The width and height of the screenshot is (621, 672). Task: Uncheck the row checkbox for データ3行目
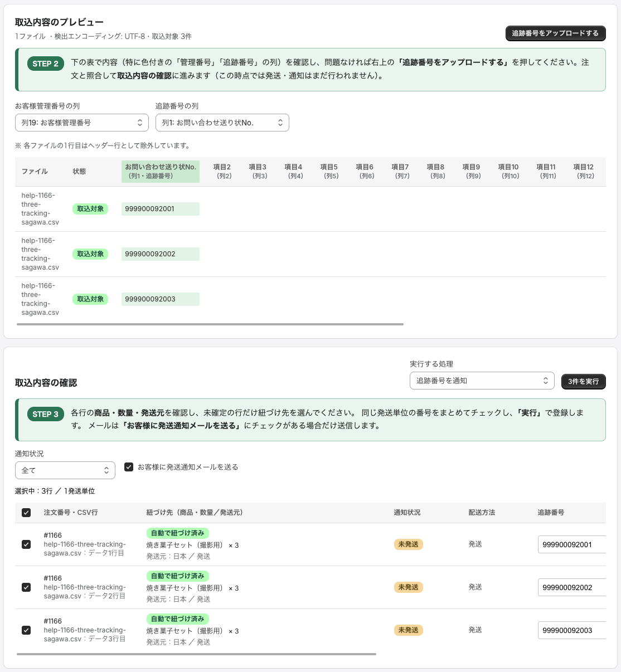[26, 630]
